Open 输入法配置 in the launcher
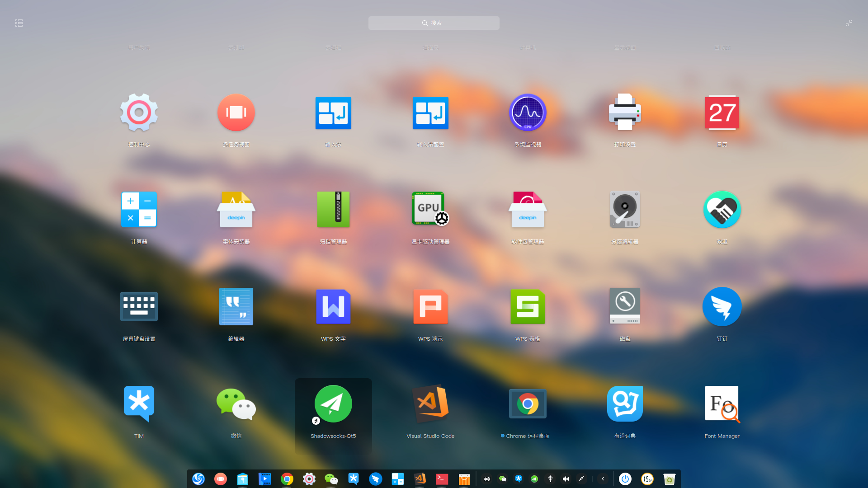This screenshot has height=488, width=868. tap(430, 113)
